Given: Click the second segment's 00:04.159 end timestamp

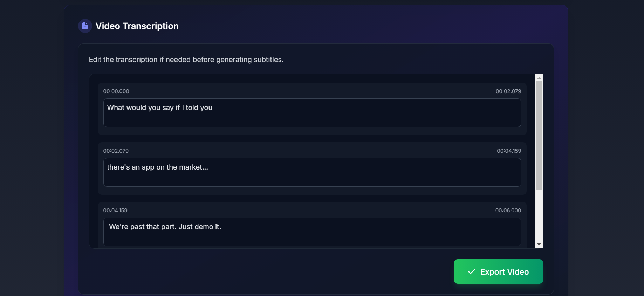Looking at the screenshot, I should pos(509,151).
